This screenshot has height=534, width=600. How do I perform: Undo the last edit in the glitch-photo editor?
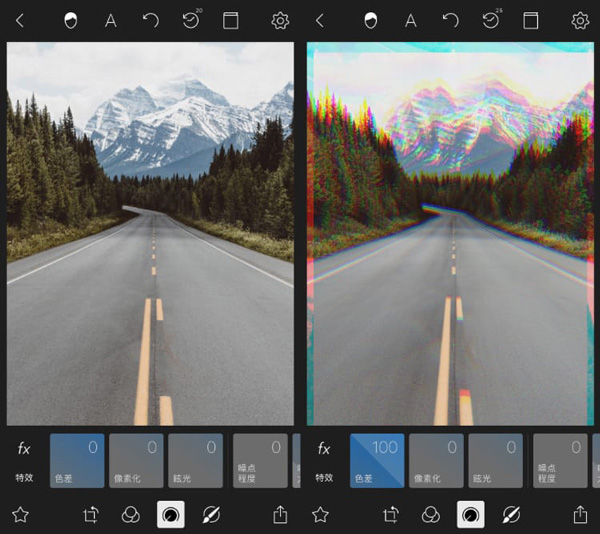point(451,20)
